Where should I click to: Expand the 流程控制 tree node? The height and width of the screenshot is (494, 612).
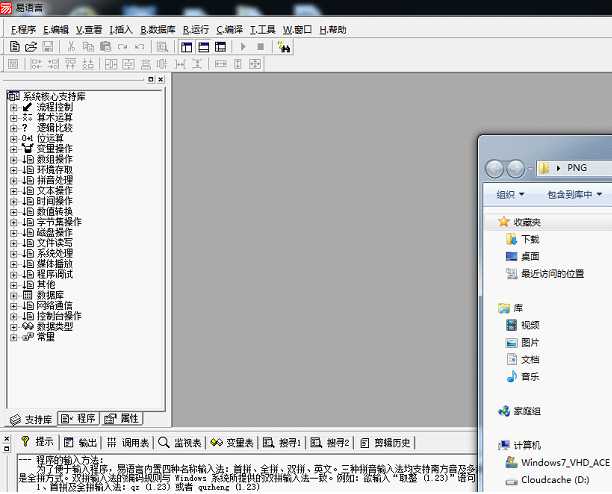13,107
